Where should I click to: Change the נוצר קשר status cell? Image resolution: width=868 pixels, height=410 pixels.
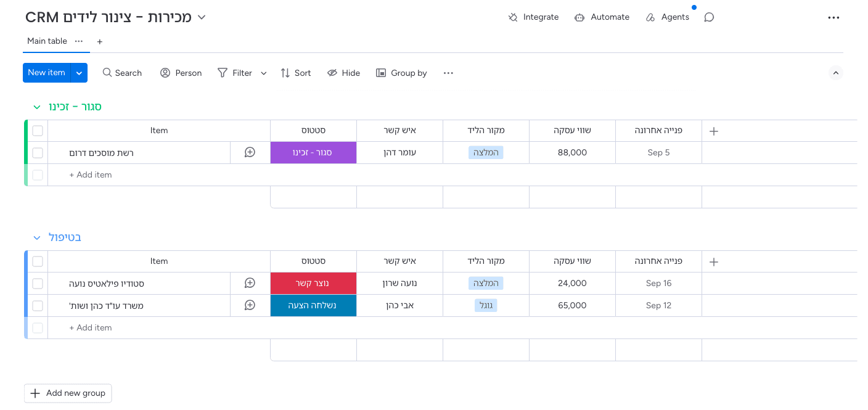coord(313,283)
